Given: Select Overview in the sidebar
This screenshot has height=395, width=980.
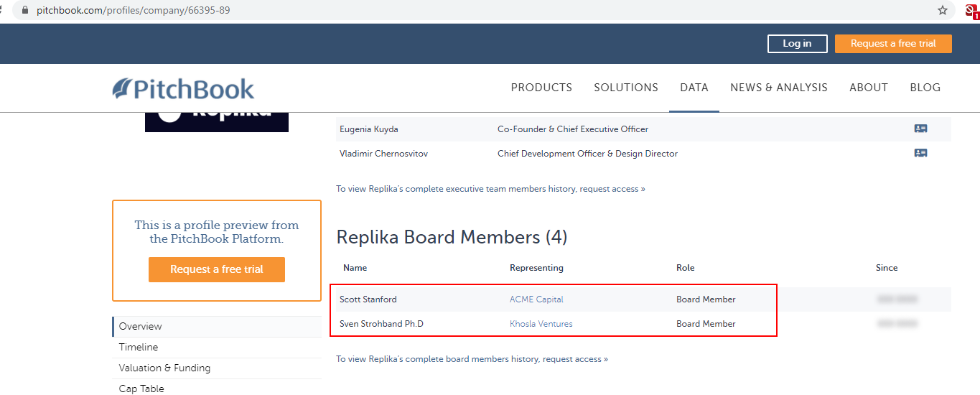Looking at the screenshot, I should coord(217,326).
